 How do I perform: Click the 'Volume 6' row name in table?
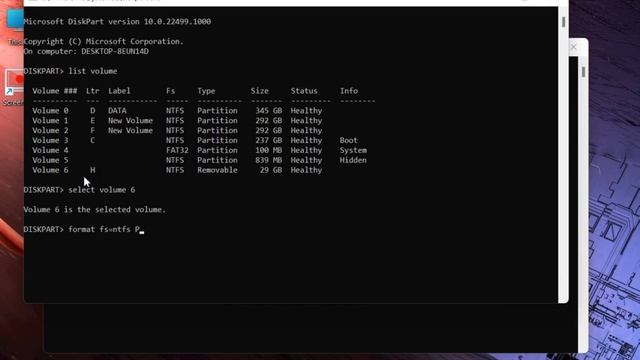[50, 170]
